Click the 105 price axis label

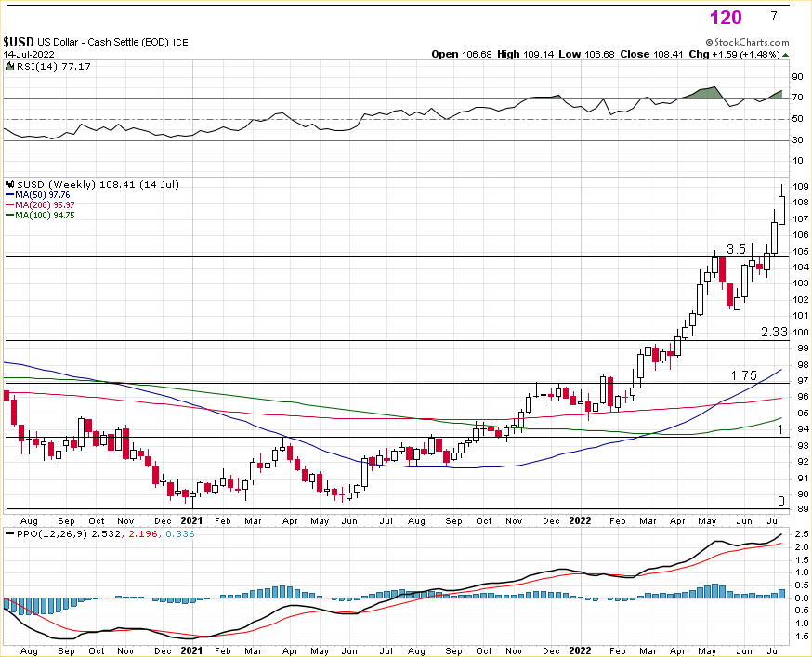[801, 252]
